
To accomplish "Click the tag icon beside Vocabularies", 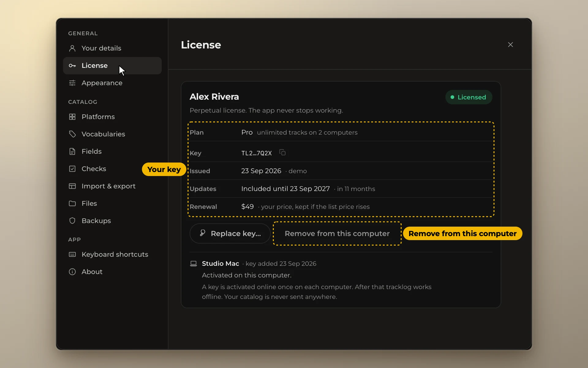I will click(72, 134).
